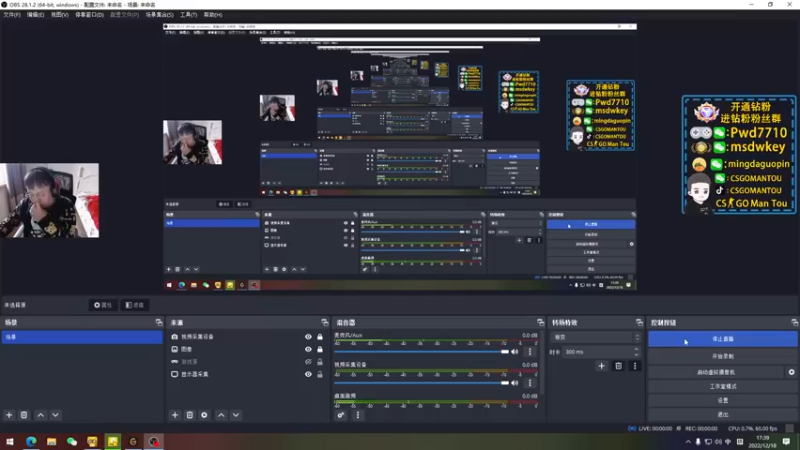Move source up with arrow
Image resolution: width=800 pixels, height=450 pixels.
tap(221, 415)
